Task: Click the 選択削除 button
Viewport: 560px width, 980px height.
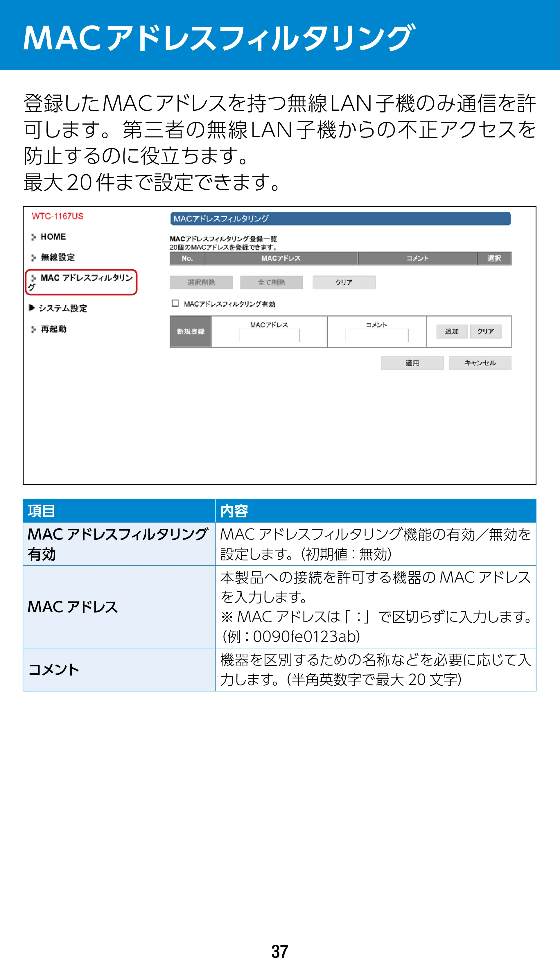Action: pos(201,282)
